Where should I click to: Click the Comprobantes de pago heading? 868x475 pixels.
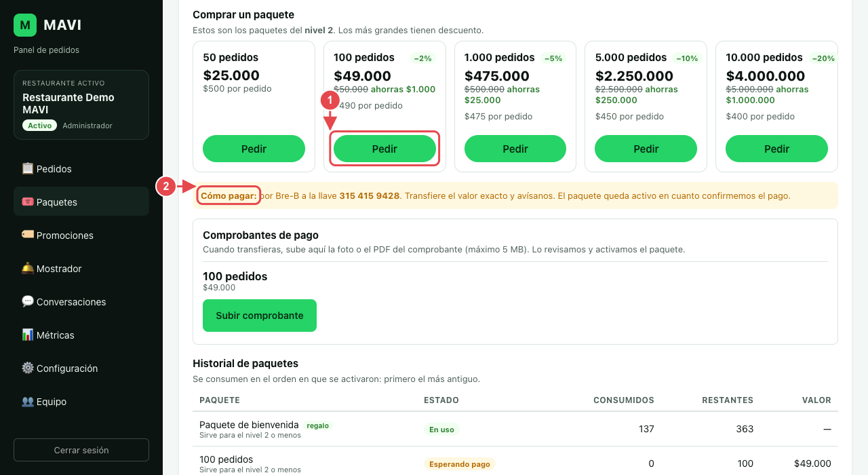click(260, 235)
